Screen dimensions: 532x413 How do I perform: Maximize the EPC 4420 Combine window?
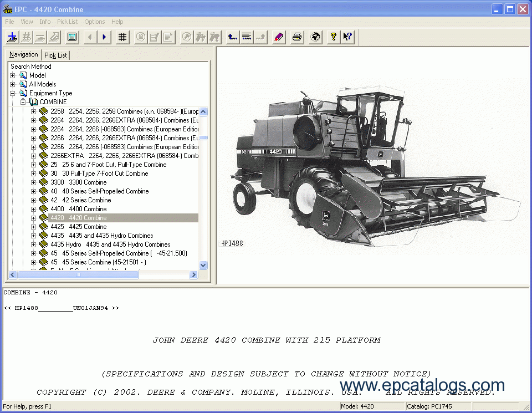coord(510,9)
